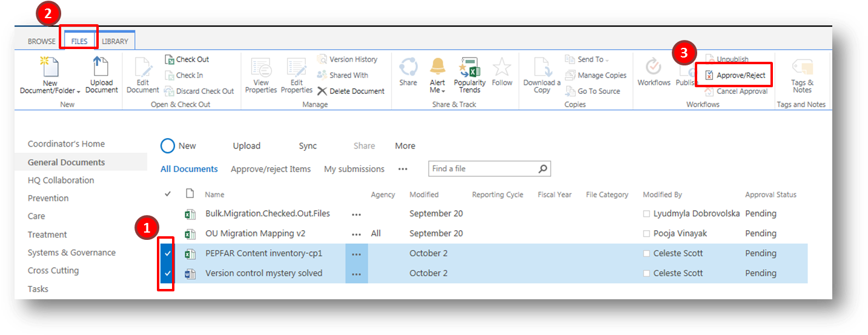This screenshot has width=868, height=335.
Task: Open Cross Cutting in the sidebar
Action: tap(53, 271)
